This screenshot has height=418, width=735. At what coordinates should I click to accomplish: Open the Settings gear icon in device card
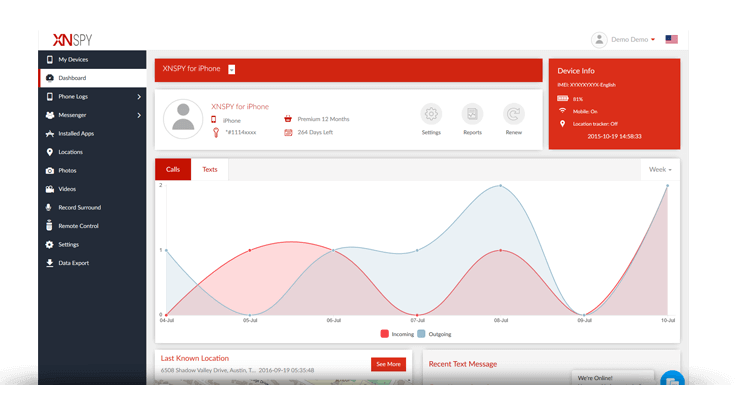click(x=431, y=114)
